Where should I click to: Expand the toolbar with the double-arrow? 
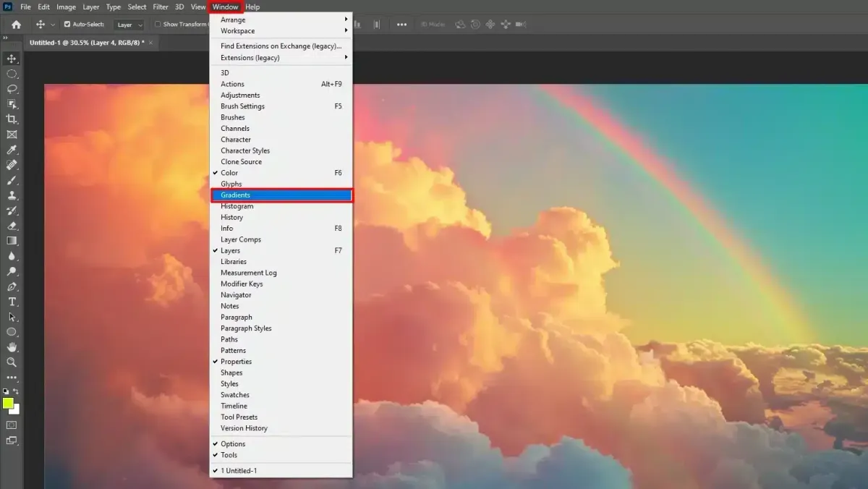(6, 38)
